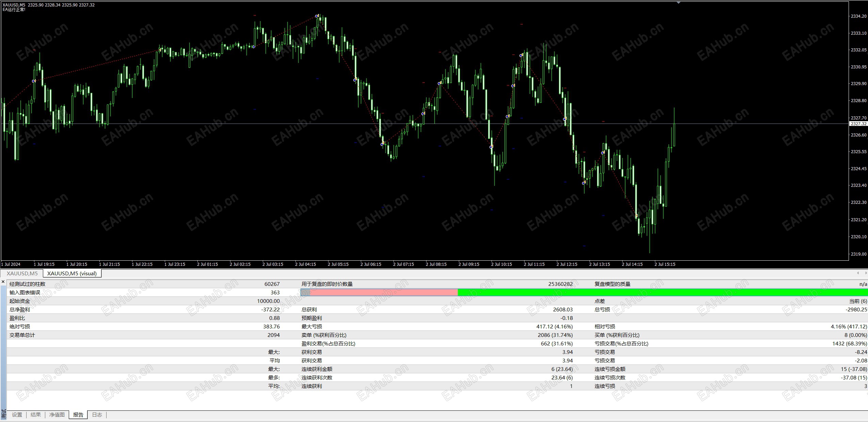Click the chart shift triangle marker
The image size is (868, 422).
click(678, 3)
